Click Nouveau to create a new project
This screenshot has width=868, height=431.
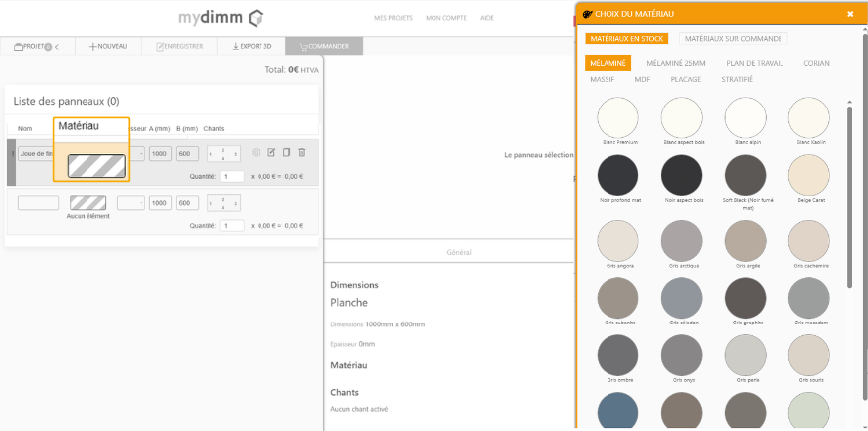point(107,46)
